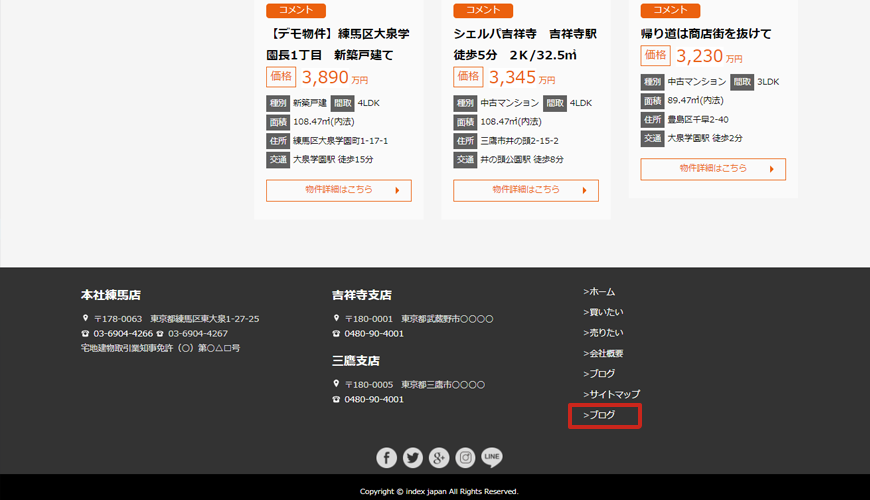870x500 pixels.
Task: Visit Instagram via the camera icon
Action: (x=465, y=458)
